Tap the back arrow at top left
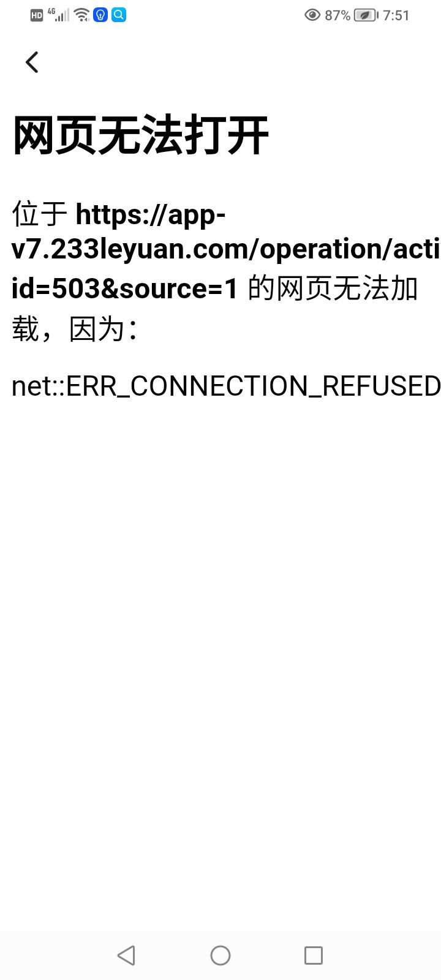 [x=32, y=62]
